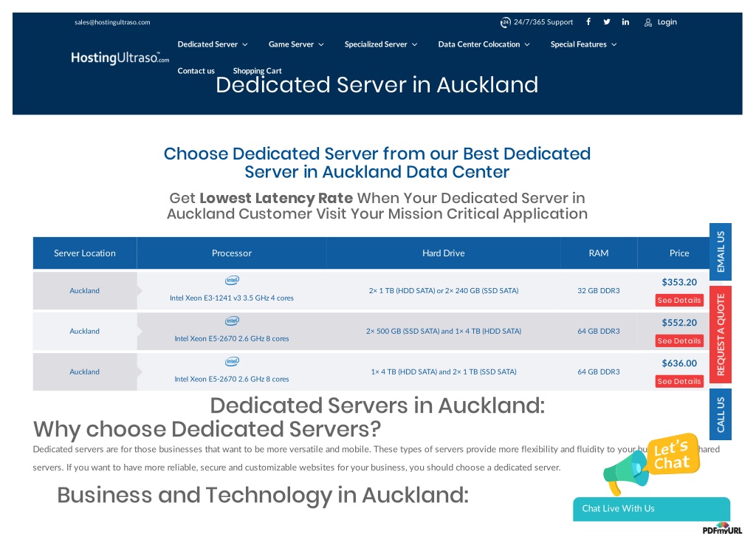Click the 24/7/365 Support clock icon
Image resolution: width=756 pixels, height=534 pixels.
click(505, 22)
